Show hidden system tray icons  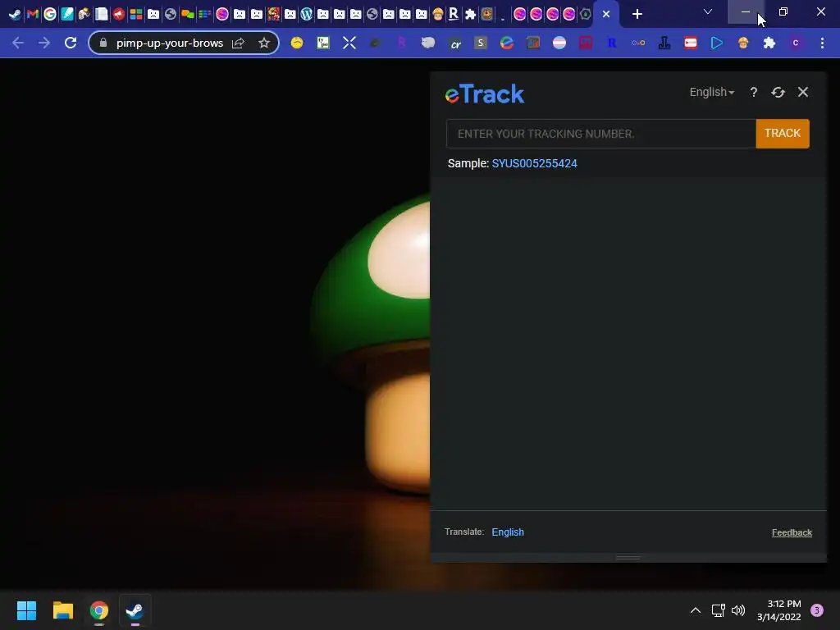[696, 610]
